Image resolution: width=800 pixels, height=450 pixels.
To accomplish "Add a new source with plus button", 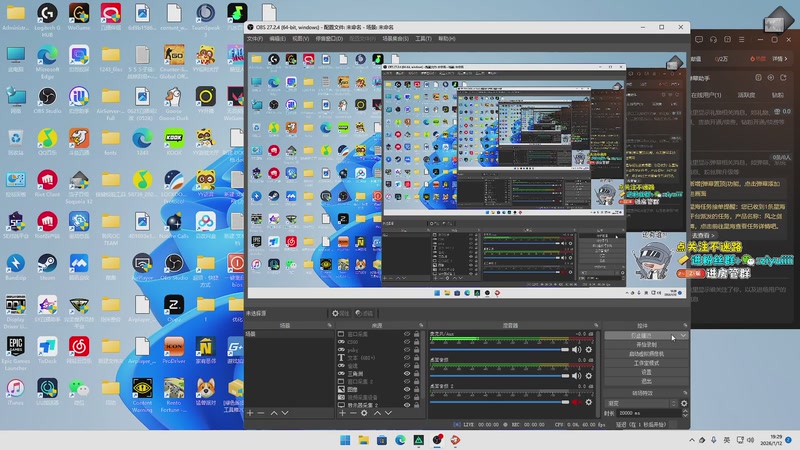I will click(x=341, y=412).
